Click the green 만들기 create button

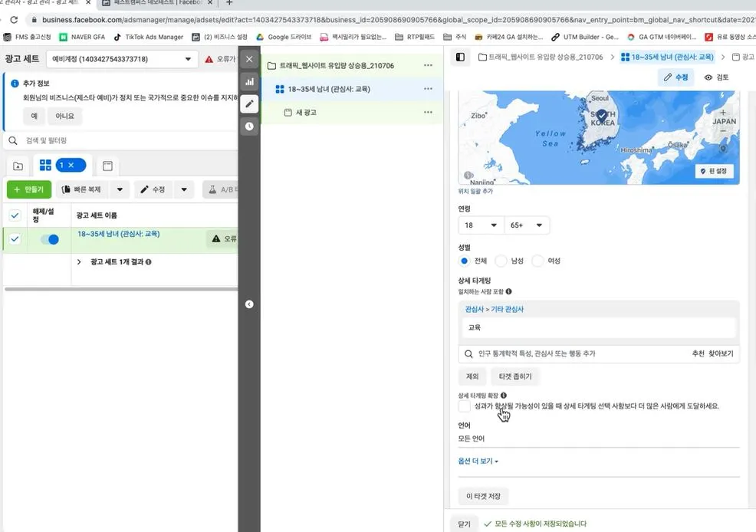[28, 188]
